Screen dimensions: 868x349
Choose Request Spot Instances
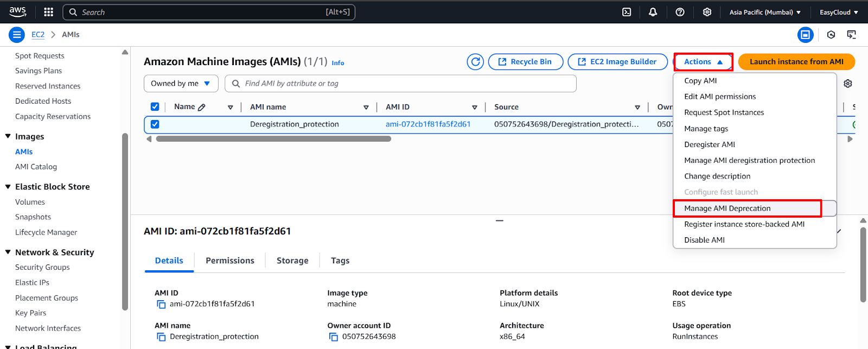pyautogui.click(x=755, y=112)
